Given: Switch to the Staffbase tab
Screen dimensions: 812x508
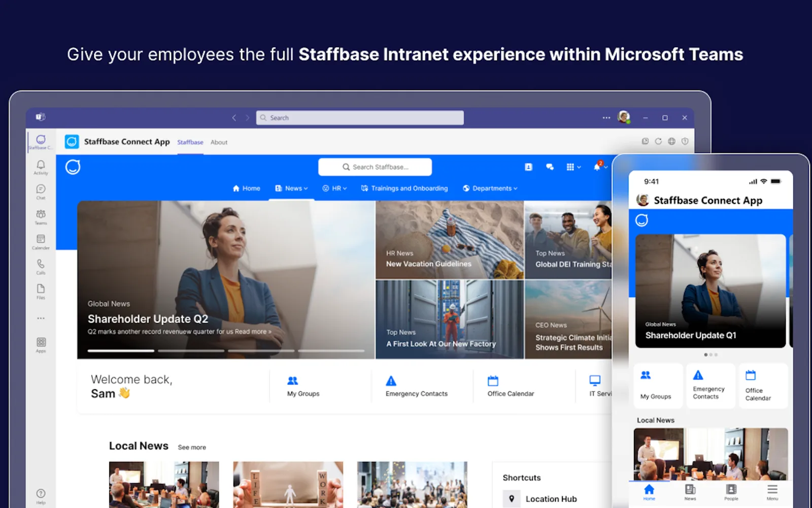Looking at the screenshot, I should (190, 142).
